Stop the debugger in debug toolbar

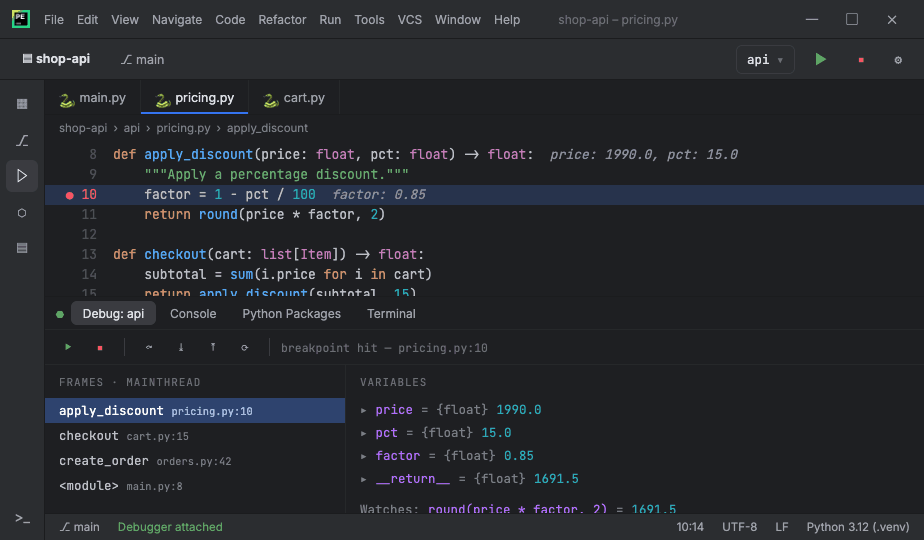pos(100,348)
